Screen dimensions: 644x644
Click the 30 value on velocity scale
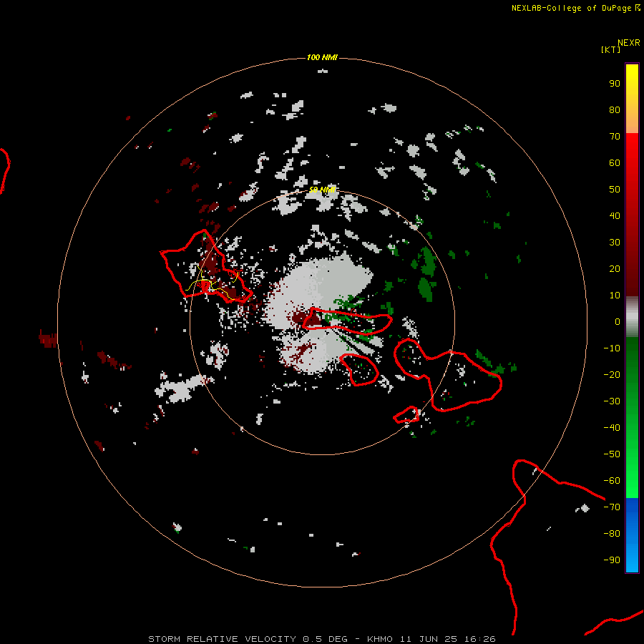(615, 243)
